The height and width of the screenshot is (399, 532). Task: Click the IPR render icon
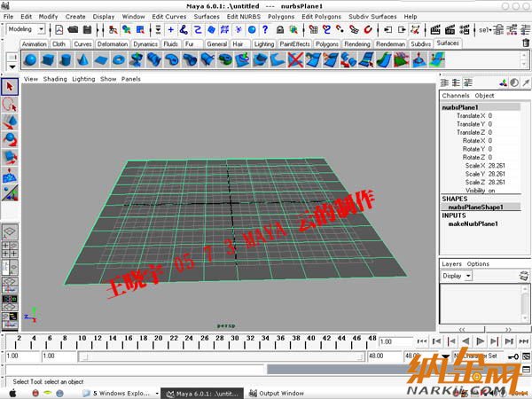coord(450,30)
